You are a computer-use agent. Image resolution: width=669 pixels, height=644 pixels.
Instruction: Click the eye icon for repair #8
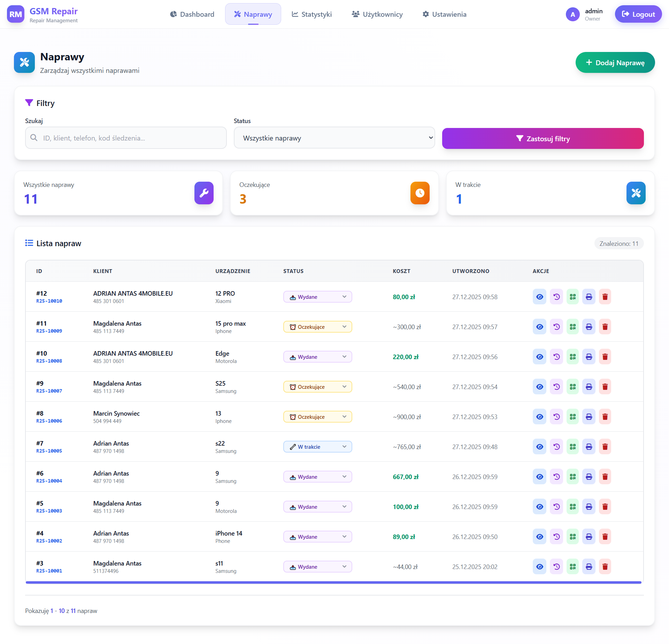coord(539,417)
